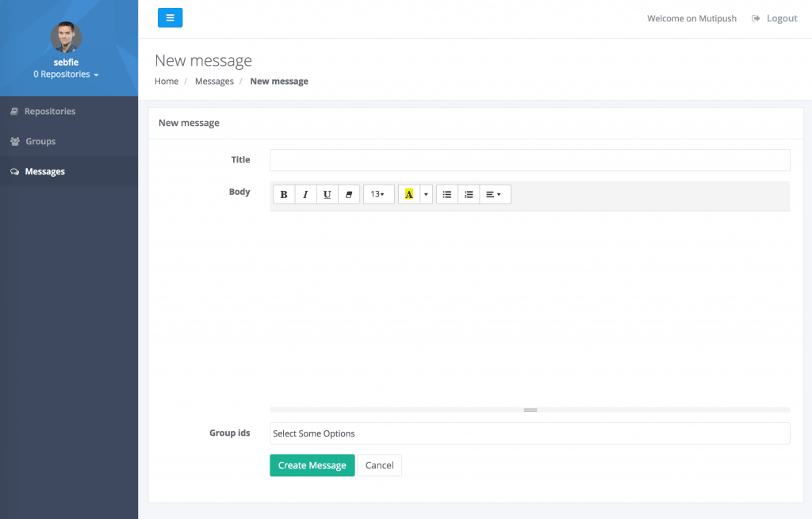
Task: Go to Messages in the breadcrumb
Action: (x=214, y=82)
